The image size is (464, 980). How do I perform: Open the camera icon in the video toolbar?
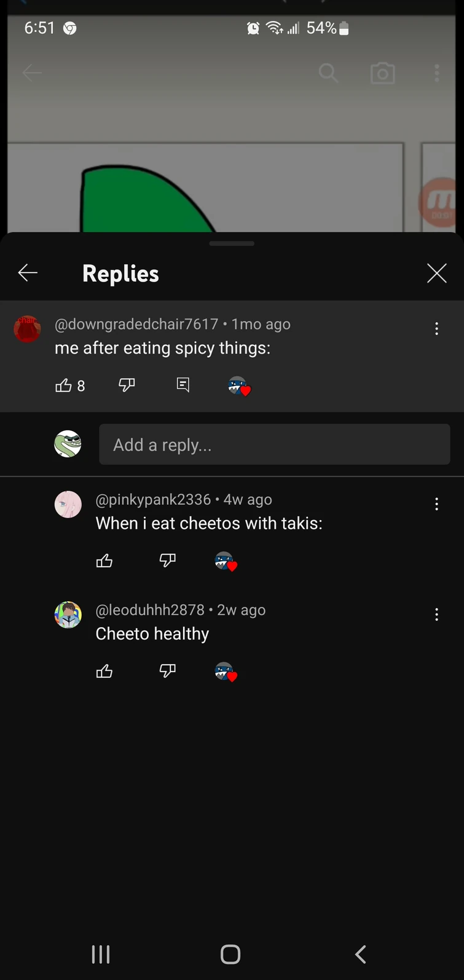tap(382, 73)
